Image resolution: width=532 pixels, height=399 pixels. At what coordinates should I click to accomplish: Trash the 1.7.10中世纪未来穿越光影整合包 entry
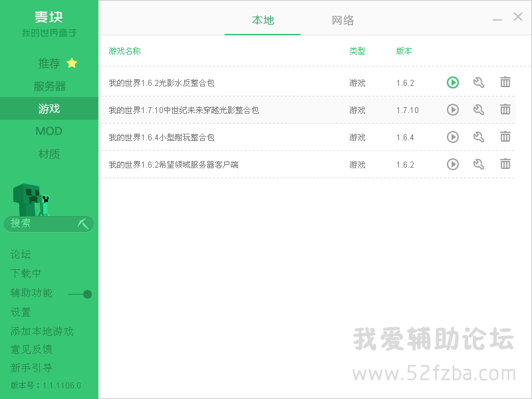pyautogui.click(x=505, y=109)
